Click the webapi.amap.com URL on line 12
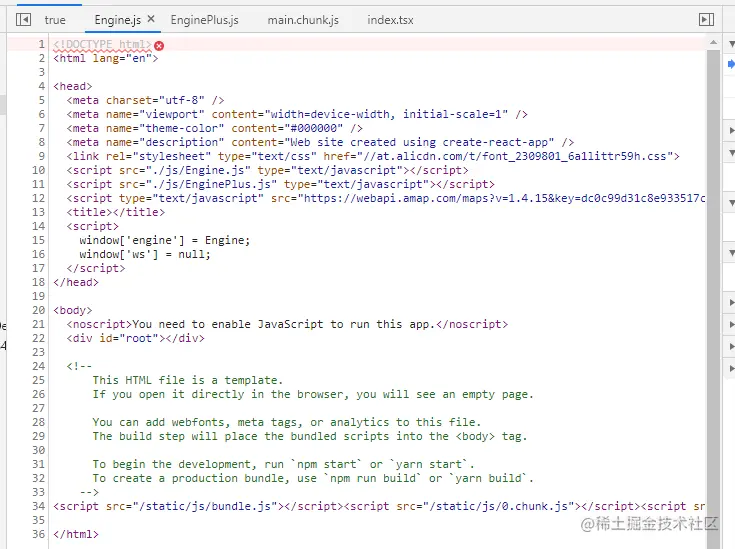 504,198
